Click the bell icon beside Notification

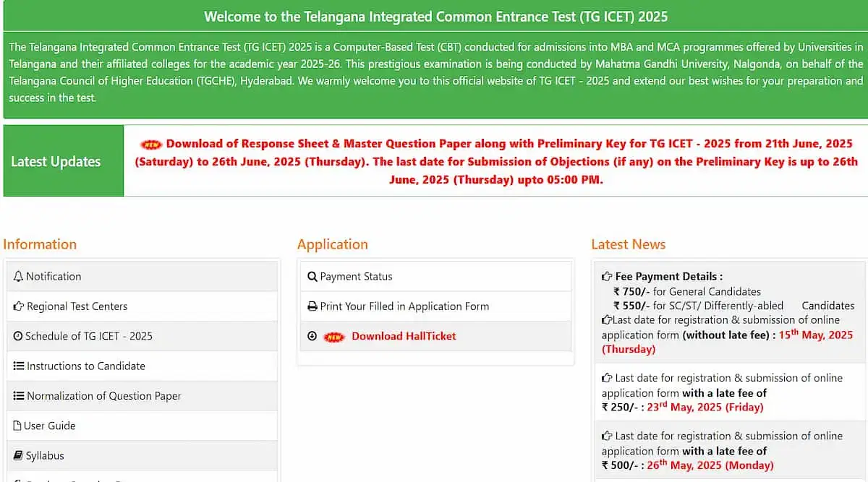pos(19,276)
